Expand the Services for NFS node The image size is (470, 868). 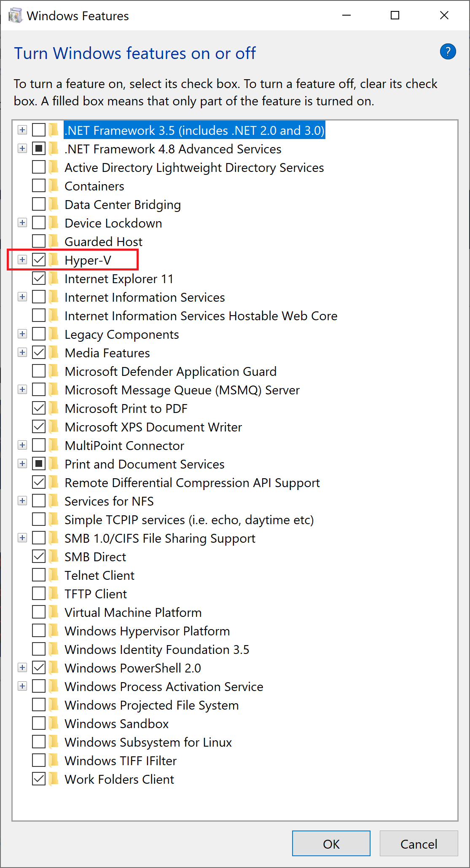click(x=22, y=501)
